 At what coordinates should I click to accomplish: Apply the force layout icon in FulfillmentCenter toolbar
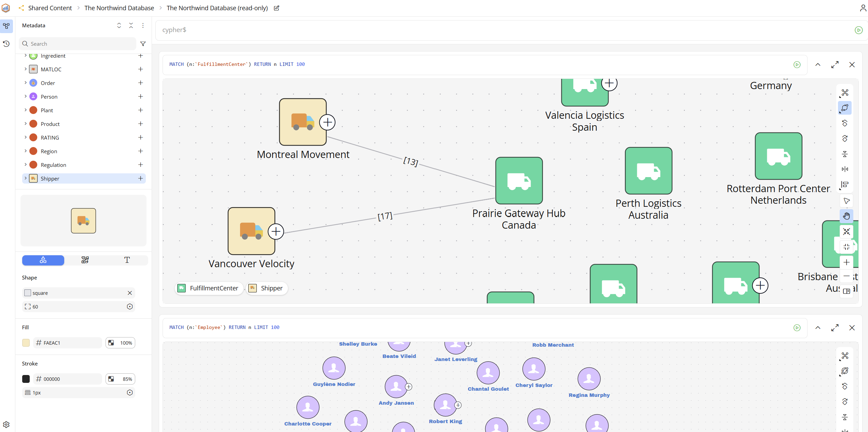(845, 92)
